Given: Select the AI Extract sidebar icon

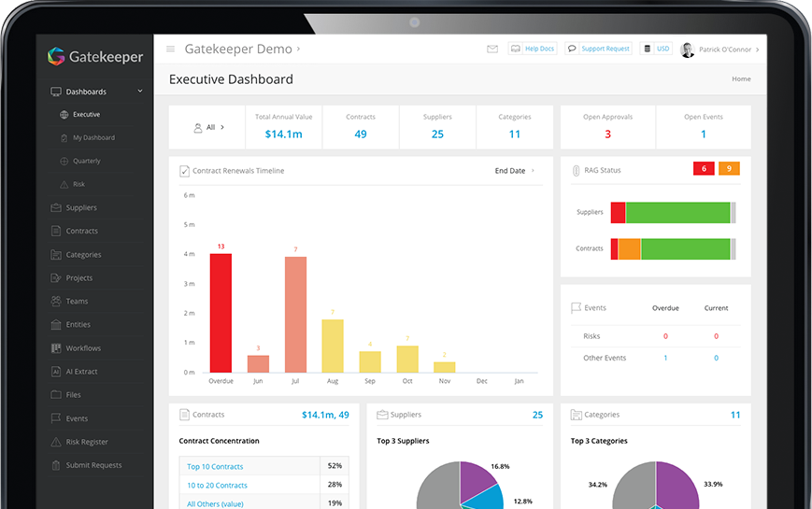Looking at the screenshot, I should pyautogui.click(x=56, y=372).
